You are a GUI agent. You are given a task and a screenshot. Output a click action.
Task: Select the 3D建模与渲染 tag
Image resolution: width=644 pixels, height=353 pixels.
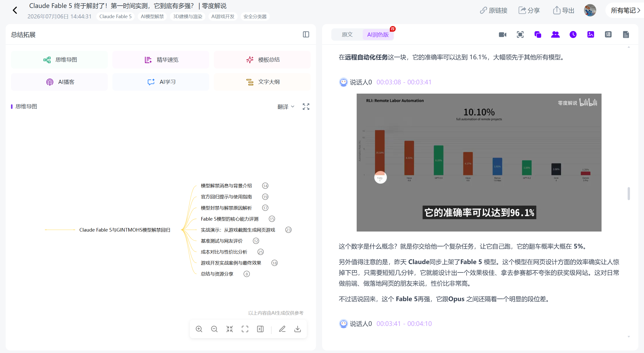click(x=188, y=17)
